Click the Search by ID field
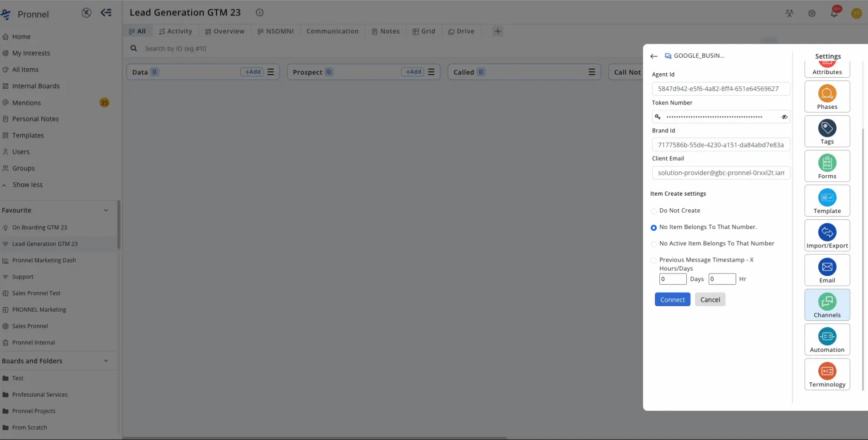 pyautogui.click(x=176, y=48)
